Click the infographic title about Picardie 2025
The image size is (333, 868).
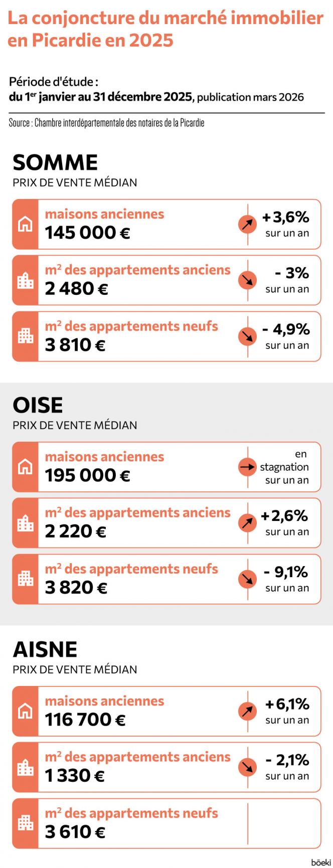pyautogui.click(x=165, y=29)
